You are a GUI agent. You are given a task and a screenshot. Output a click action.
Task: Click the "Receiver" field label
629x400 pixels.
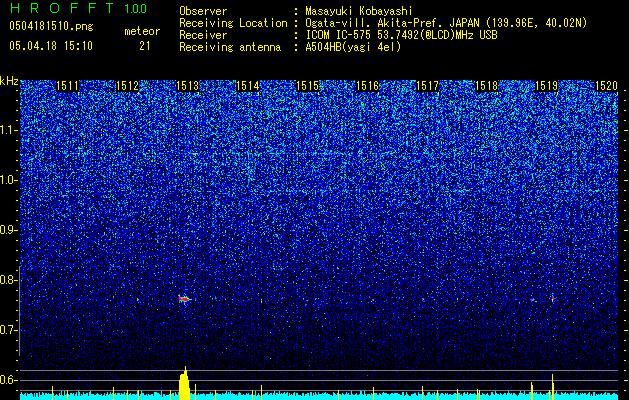(203, 35)
